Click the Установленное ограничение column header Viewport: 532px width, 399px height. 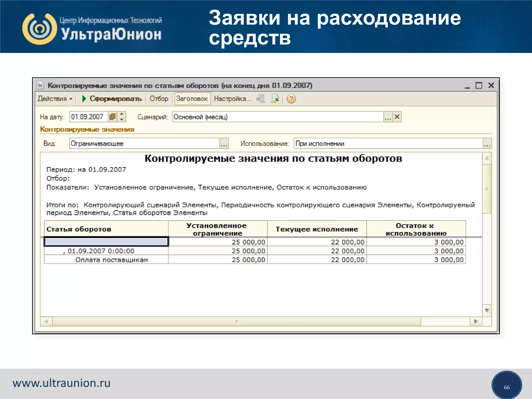(x=218, y=229)
